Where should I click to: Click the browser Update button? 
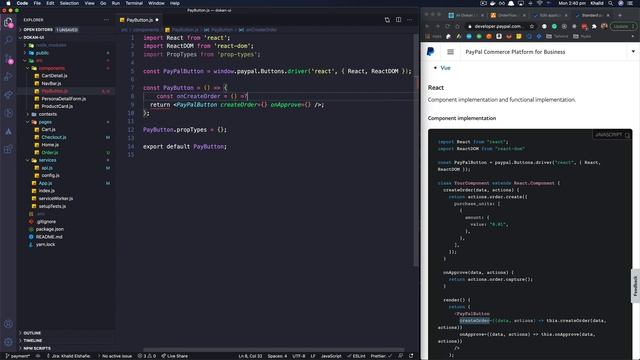[x=623, y=26]
